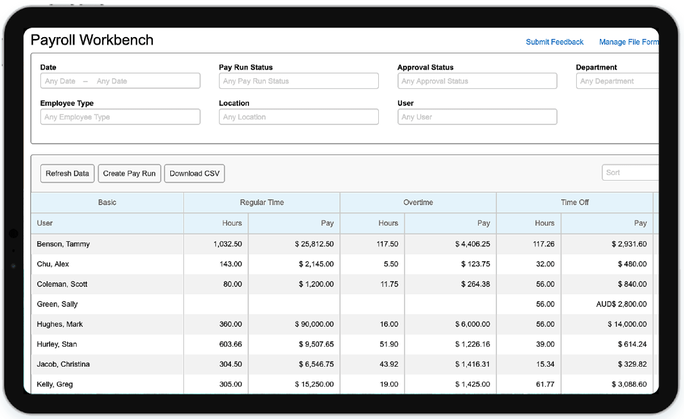Open the Pay Run Status dropdown
Viewport: 684px width, 419px height.
point(298,81)
